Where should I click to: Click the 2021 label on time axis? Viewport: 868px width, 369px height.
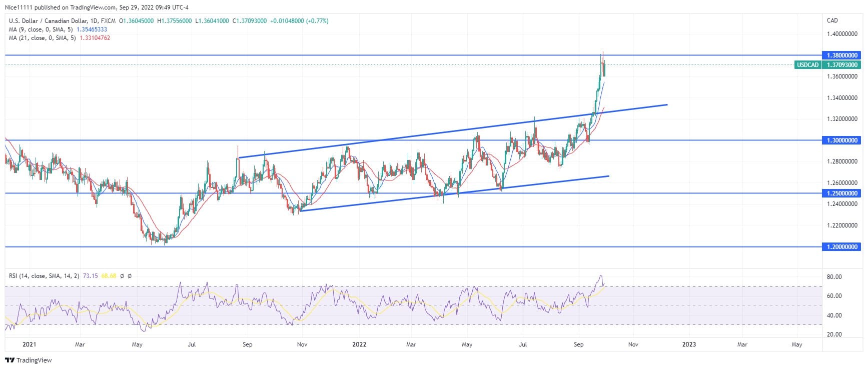click(x=30, y=344)
